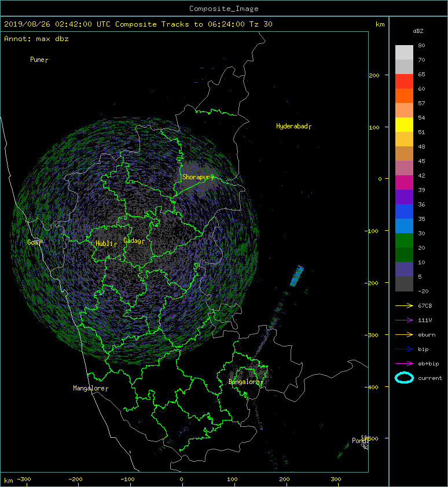Click the Bangalore city label
Viewport: 448px width, 487px height.
click(244, 382)
